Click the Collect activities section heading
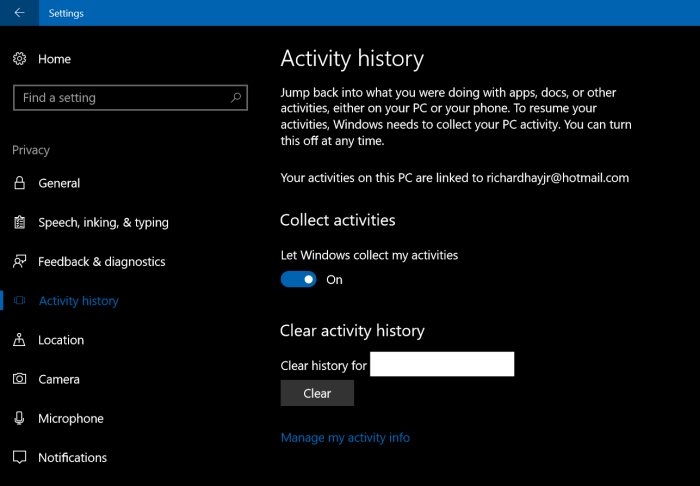700x486 pixels. [x=338, y=220]
